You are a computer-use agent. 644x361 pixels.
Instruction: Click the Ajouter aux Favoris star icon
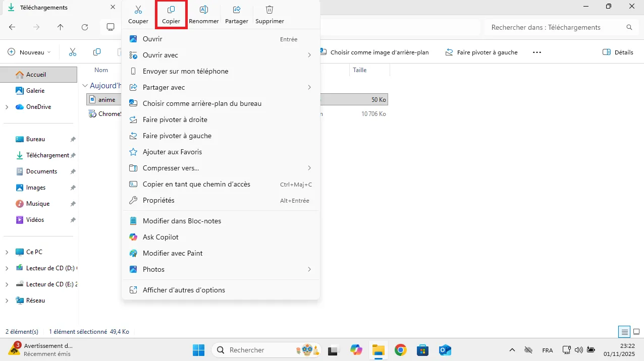133,152
